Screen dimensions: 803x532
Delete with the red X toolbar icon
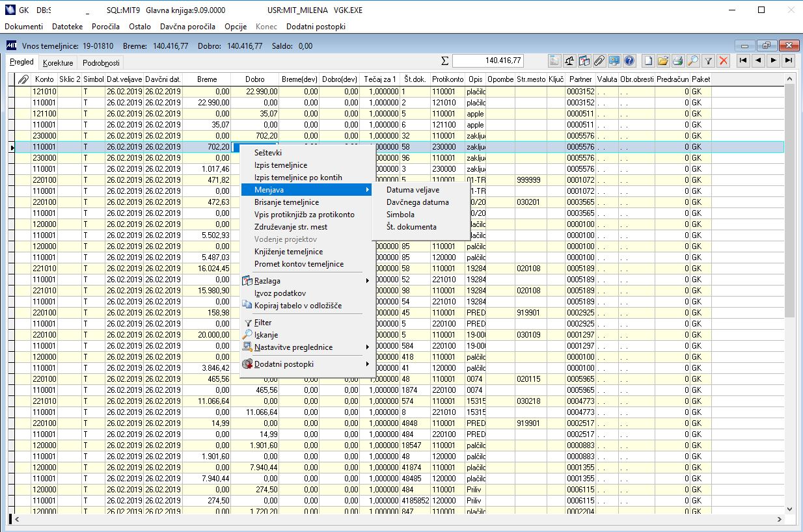tap(723, 60)
